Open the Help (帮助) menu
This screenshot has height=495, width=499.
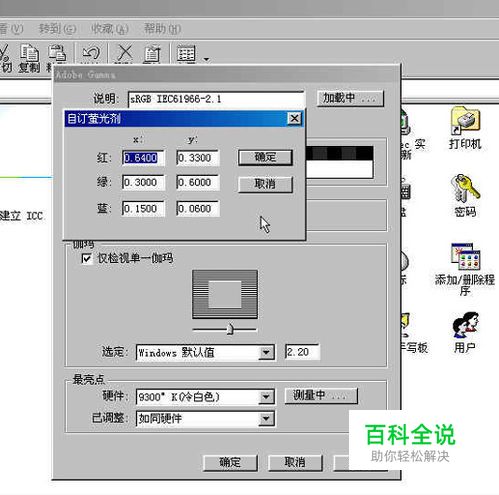pyautogui.click(x=162, y=29)
